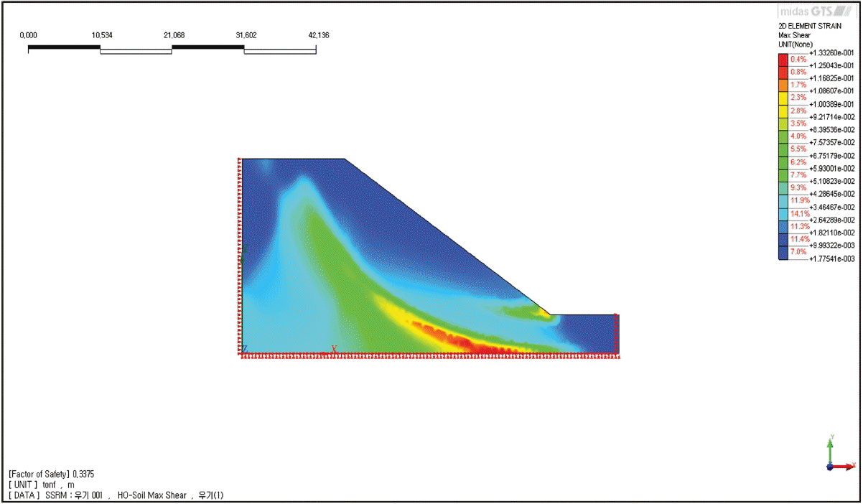Click the maximum legend value +1.33260e-001
The image size is (863, 504).
pyautogui.click(x=831, y=52)
